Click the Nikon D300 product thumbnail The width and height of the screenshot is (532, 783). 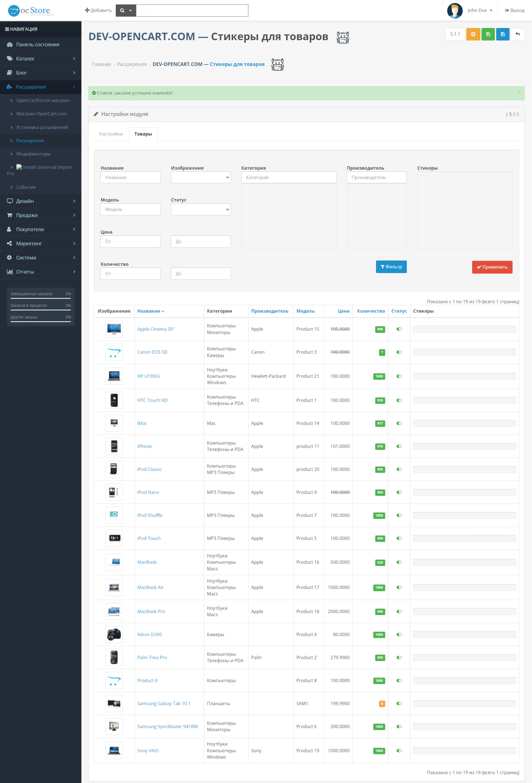pyautogui.click(x=114, y=635)
